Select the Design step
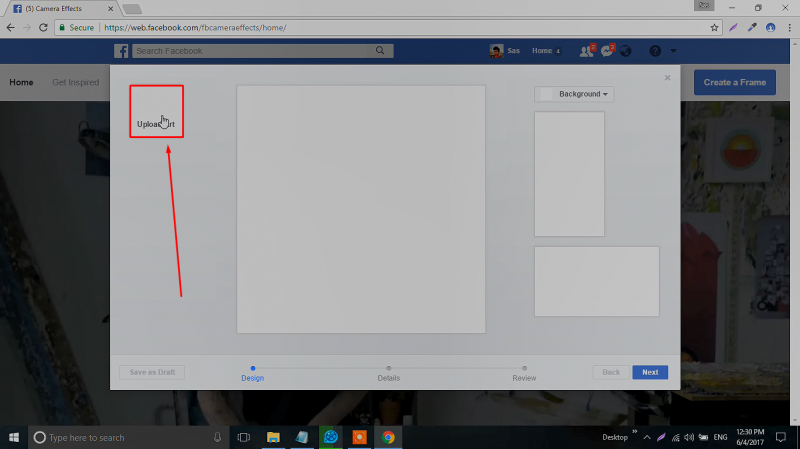The width and height of the screenshot is (800, 449). pyautogui.click(x=253, y=373)
